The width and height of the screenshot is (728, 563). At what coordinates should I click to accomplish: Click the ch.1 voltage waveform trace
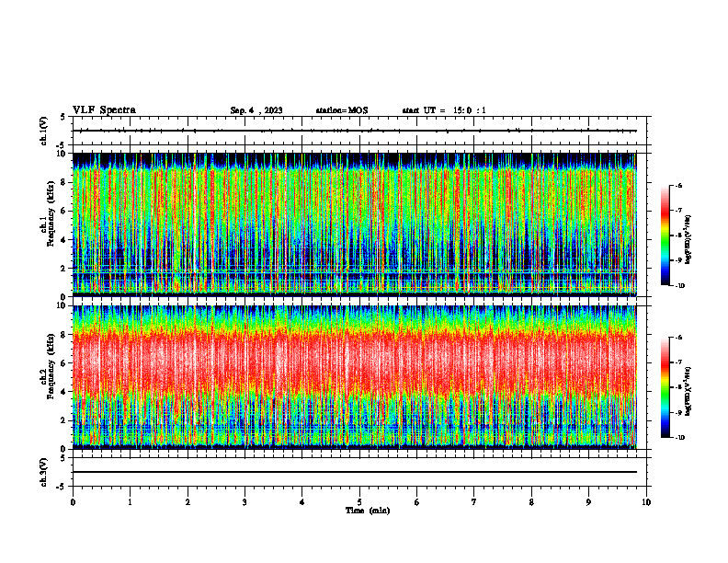pos(355,131)
